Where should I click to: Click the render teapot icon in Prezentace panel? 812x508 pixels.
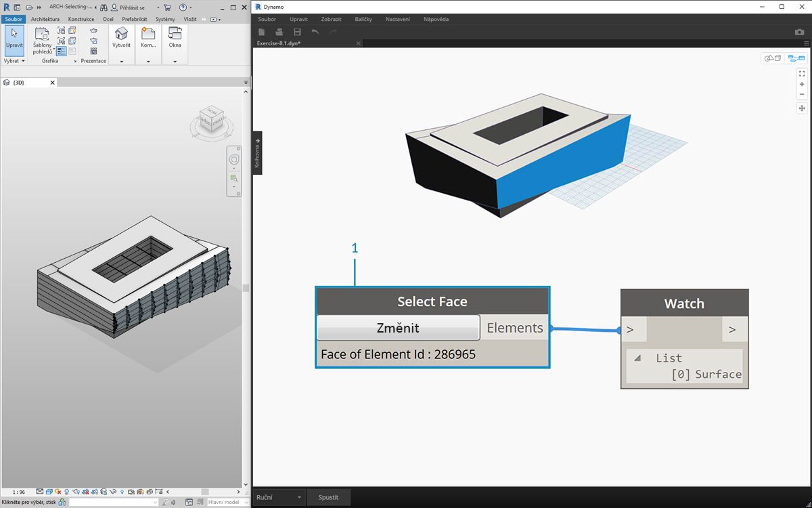93,30
